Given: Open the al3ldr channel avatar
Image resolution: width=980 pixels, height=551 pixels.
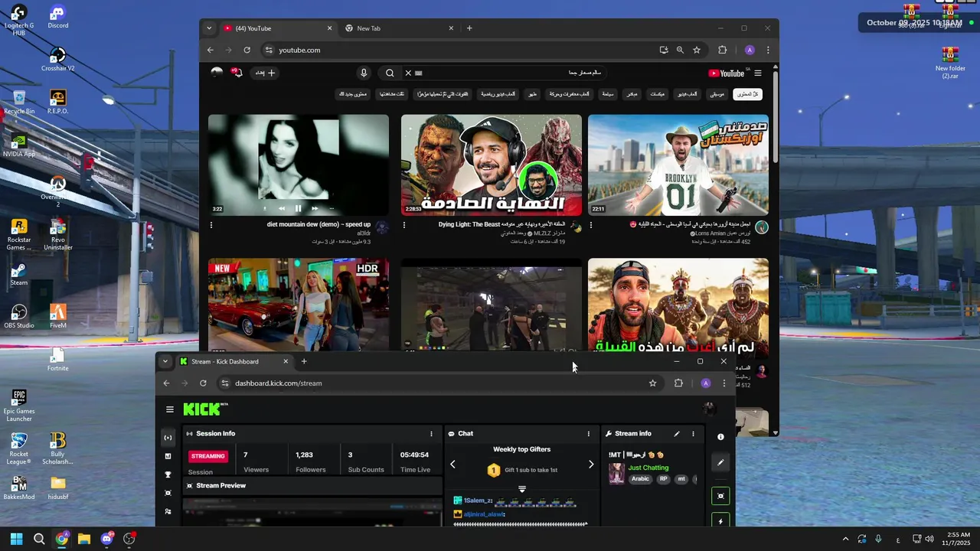Looking at the screenshot, I should click(x=382, y=227).
